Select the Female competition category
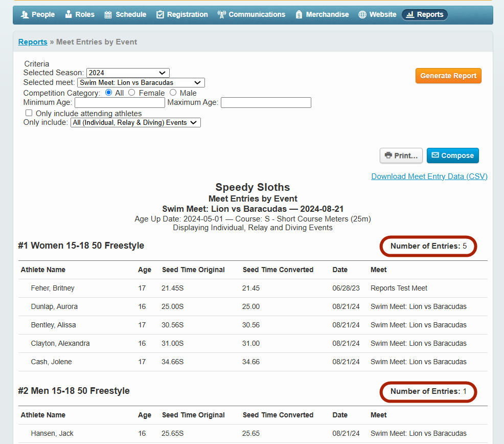The image size is (504, 444). 132,93
